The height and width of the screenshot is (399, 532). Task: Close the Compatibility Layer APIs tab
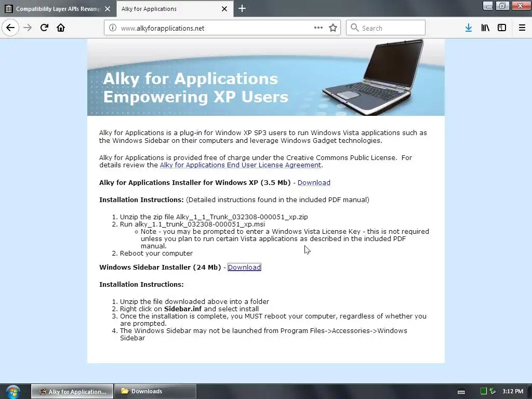[x=108, y=9]
